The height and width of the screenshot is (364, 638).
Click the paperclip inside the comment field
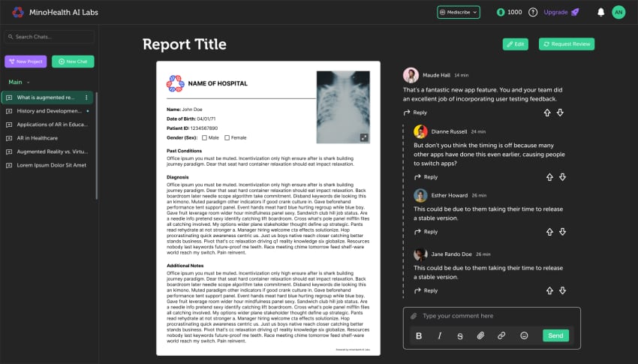(414, 316)
